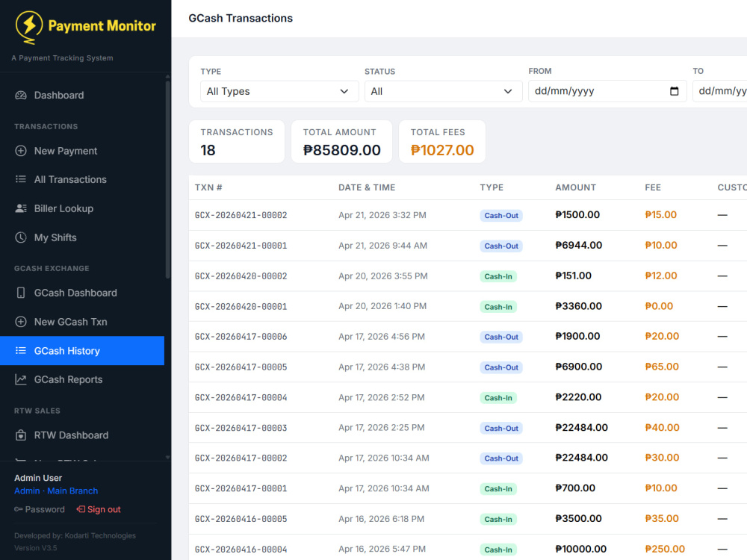Select transaction GCX-20260421-00002
Viewport: 747px width, 560px height.
pos(241,215)
